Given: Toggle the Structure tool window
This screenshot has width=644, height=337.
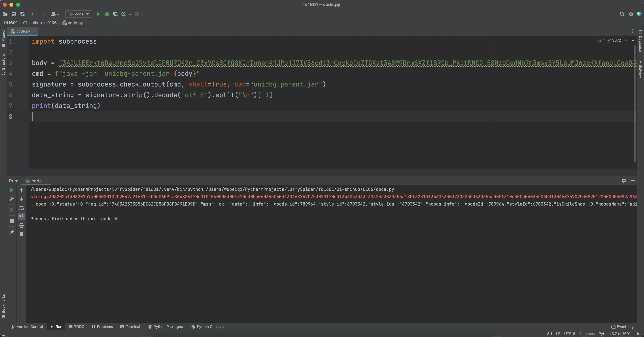Looking at the screenshot, I should pos(3,65).
